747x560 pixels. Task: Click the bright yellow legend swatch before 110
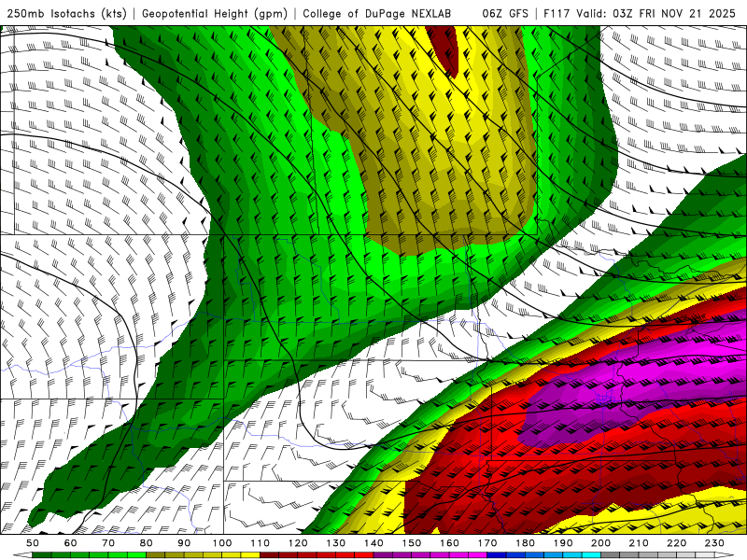pyautogui.click(x=250, y=554)
